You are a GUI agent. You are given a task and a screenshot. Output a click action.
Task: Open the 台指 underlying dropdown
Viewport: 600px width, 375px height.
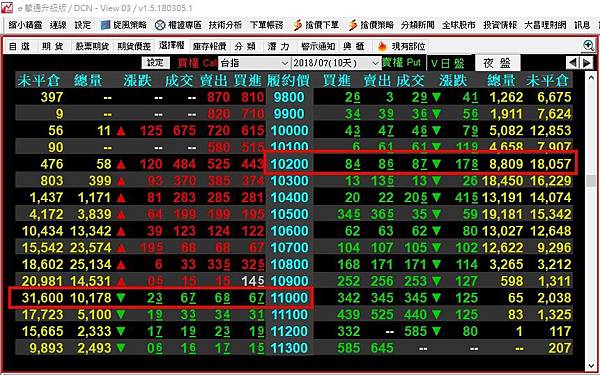pyautogui.click(x=254, y=63)
